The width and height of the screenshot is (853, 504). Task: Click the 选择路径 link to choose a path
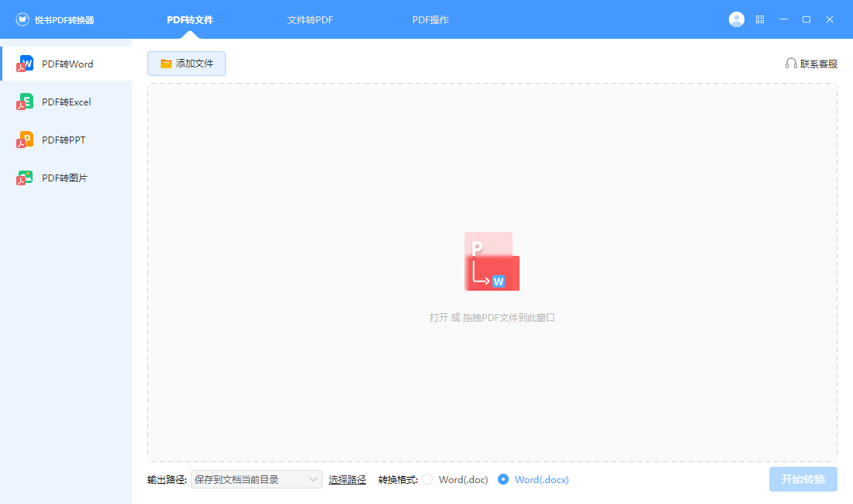(x=347, y=479)
